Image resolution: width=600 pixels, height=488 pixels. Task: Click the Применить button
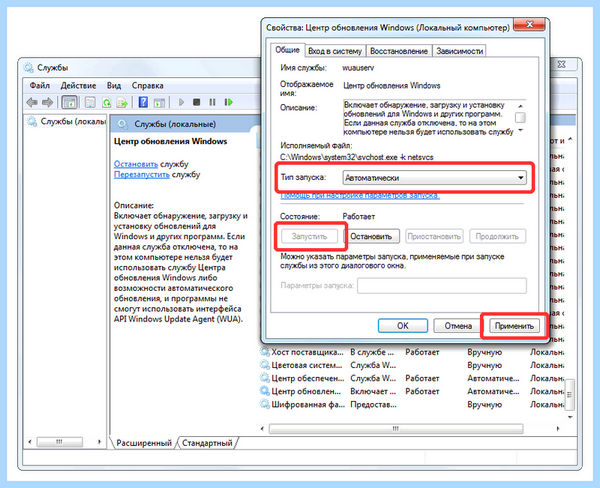click(514, 326)
